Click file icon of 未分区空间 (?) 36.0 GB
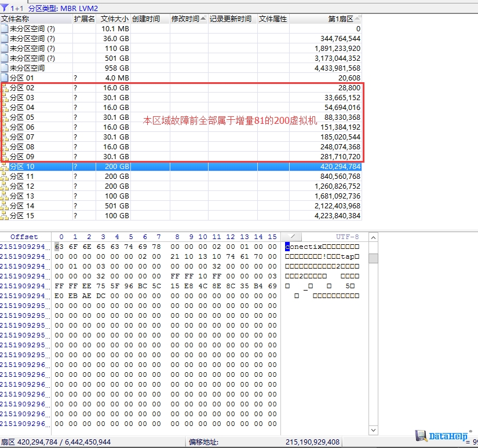This screenshot has width=478, height=448. [x=4, y=38]
